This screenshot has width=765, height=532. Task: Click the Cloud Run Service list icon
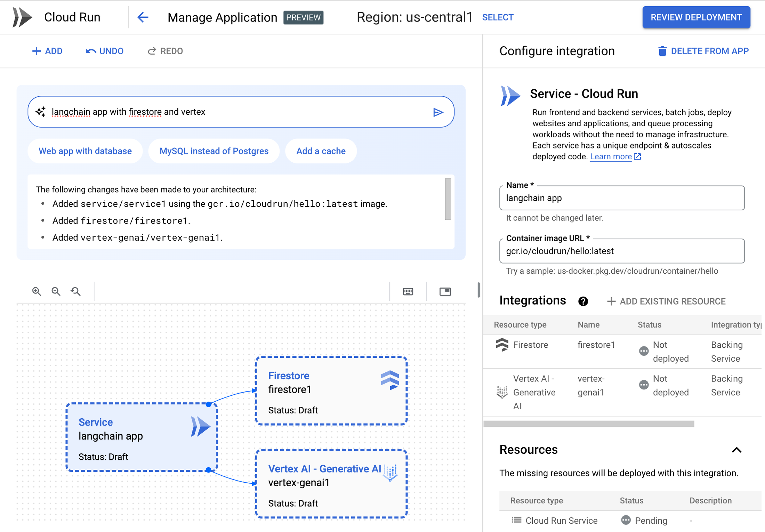click(516, 520)
